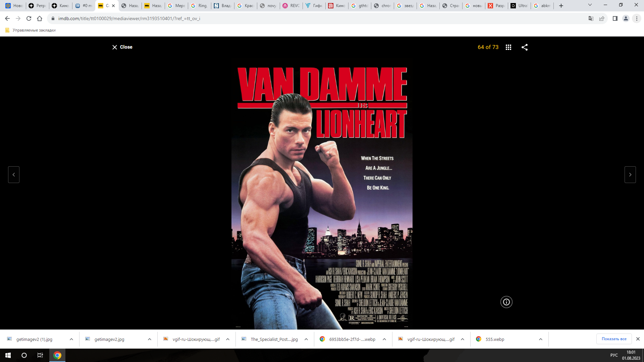Click Показать все to show all downloads
The width and height of the screenshot is (644, 362).
614,339
